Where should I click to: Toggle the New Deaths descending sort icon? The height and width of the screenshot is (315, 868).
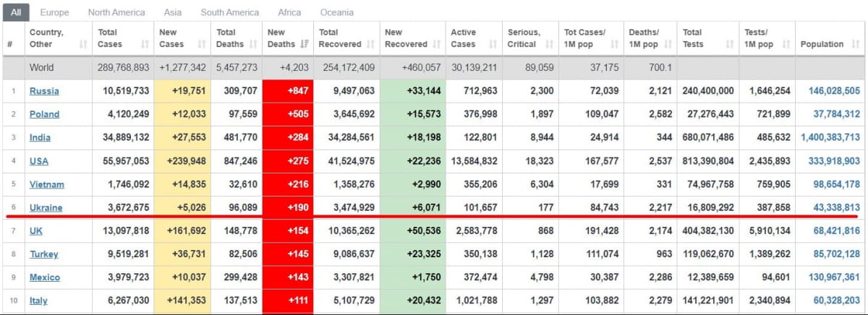[x=304, y=45]
